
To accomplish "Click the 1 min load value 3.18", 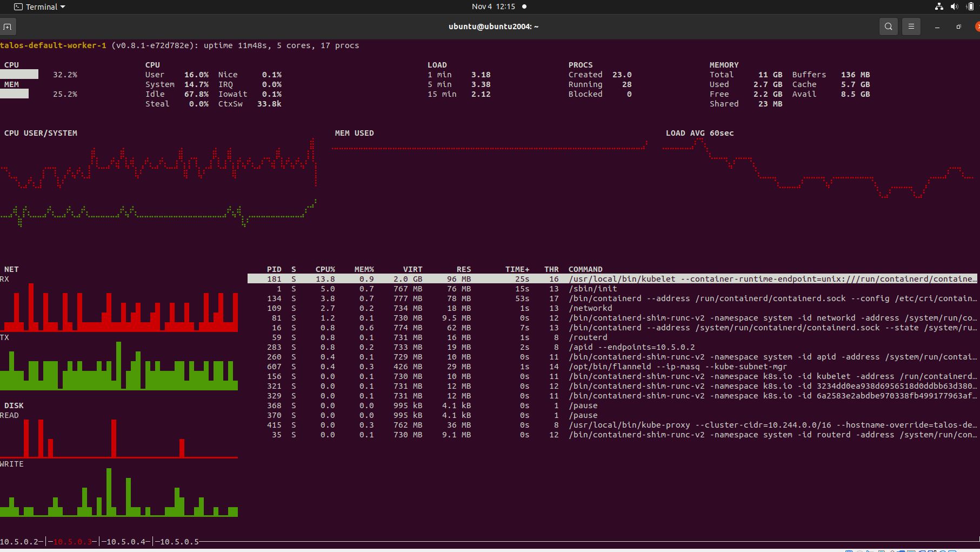I will pyautogui.click(x=481, y=75).
